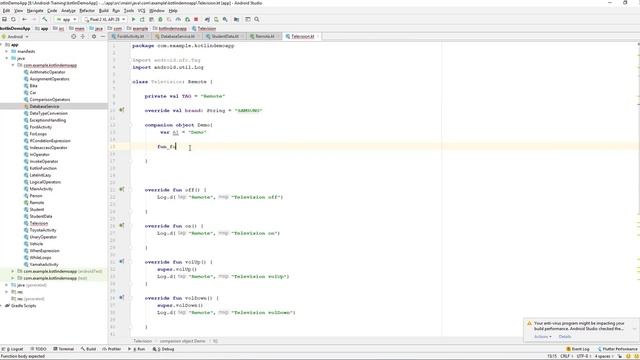Screen dimensions: 640x360
Task: Open the Profiler tool window
Action: click(112, 349)
